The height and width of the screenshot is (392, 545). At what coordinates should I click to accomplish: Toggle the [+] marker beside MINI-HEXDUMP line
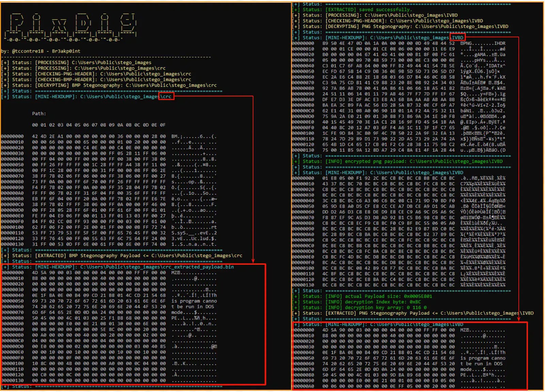[x=5, y=96]
